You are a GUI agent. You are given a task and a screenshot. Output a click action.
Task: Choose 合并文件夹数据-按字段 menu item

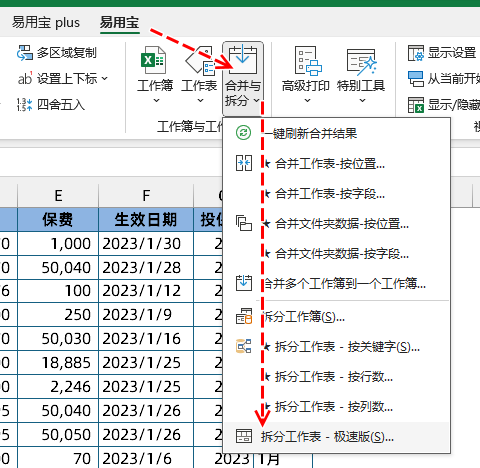click(337, 254)
